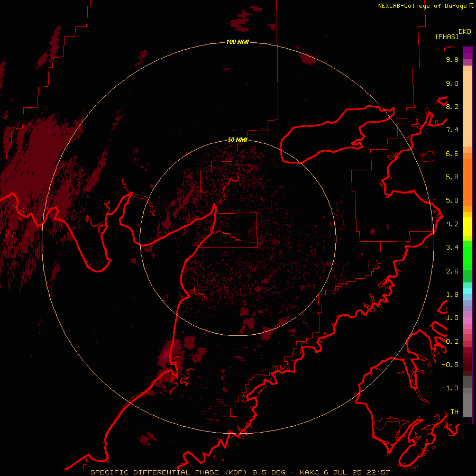Click the 3.4 value on color scale
Viewport: 476px width, 476px height.
pyautogui.click(x=452, y=248)
